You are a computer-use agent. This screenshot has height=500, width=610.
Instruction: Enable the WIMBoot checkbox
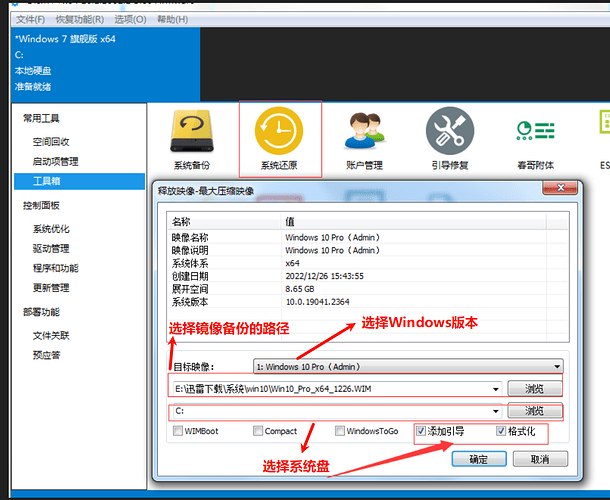178,431
